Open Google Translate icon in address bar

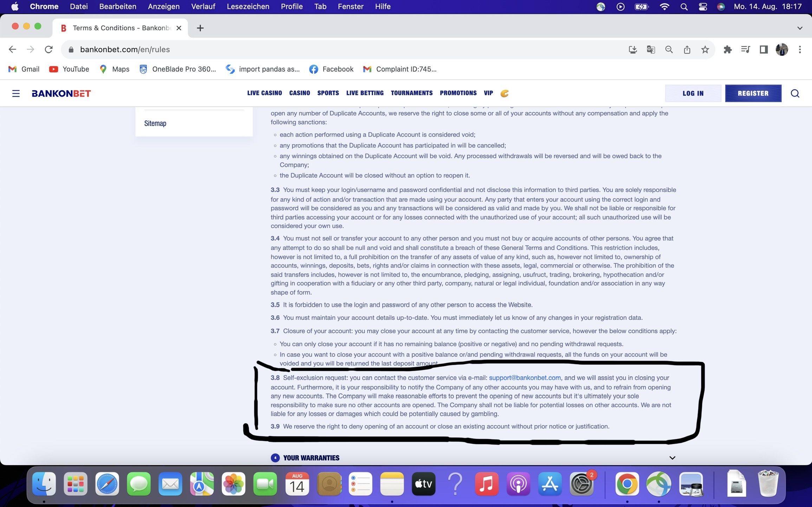click(651, 50)
